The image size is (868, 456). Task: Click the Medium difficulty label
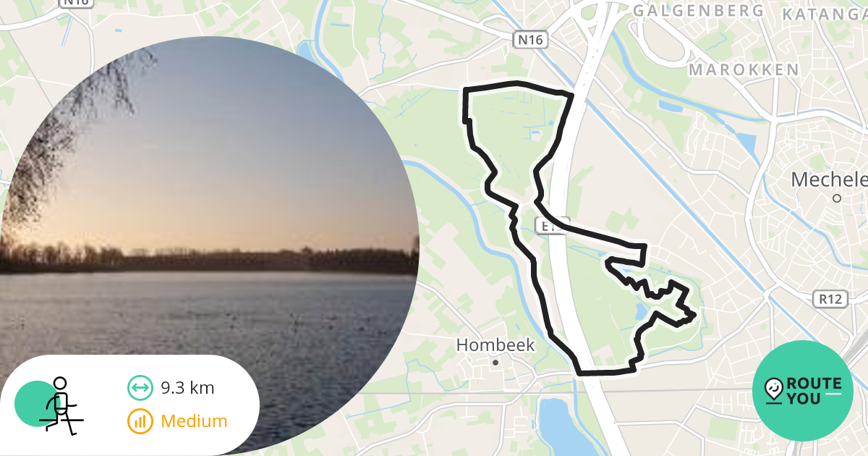pyautogui.click(x=194, y=421)
